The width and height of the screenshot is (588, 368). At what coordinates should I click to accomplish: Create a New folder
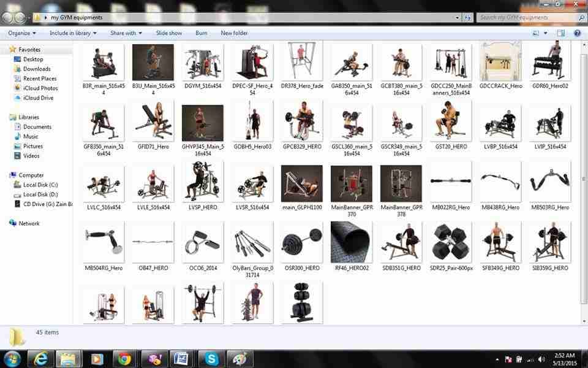point(234,33)
